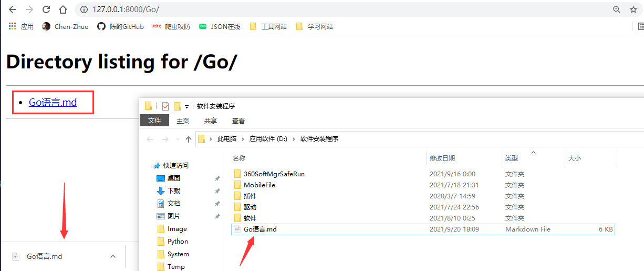Go forward in Explorer window
644x271 pixels.
pos(165,139)
